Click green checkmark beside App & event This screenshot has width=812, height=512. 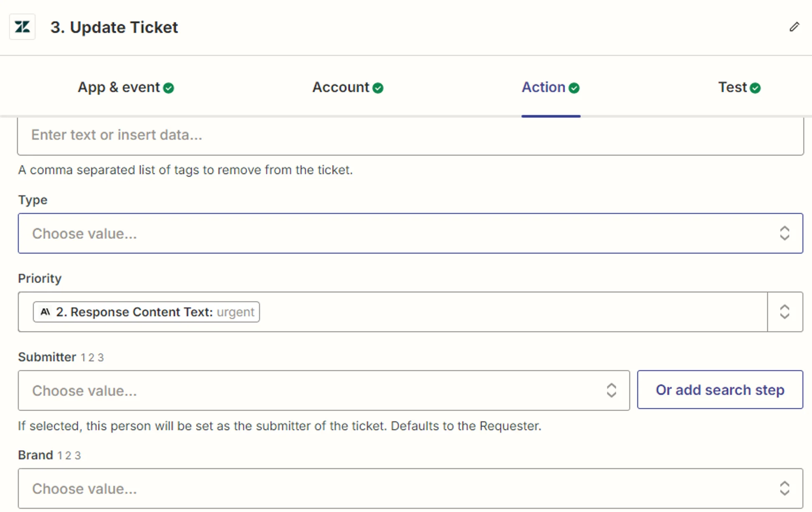(x=169, y=88)
